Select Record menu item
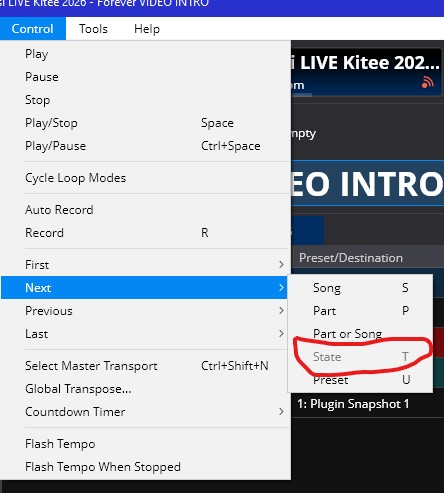The width and height of the screenshot is (444, 493). pyautogui.click(x=145, y=233)
